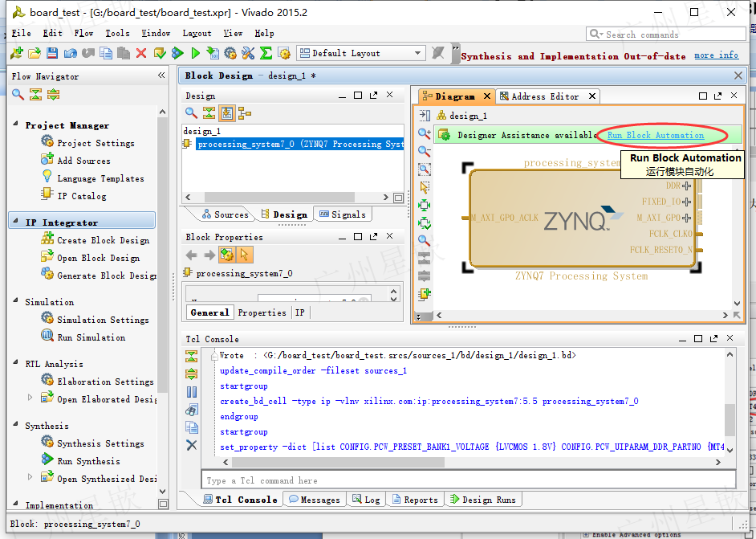
Task: Click the Search commands field
Action: click(x=666, y=35)
